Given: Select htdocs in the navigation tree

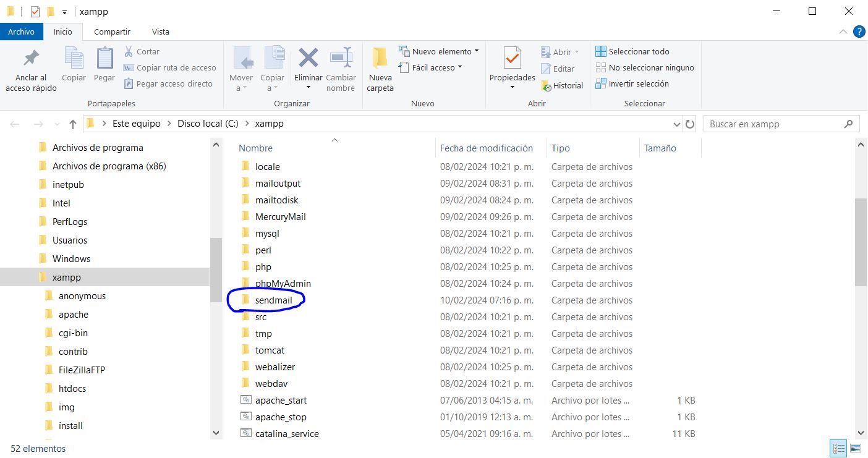Looking at the screenshot, I should click(72, 388).
